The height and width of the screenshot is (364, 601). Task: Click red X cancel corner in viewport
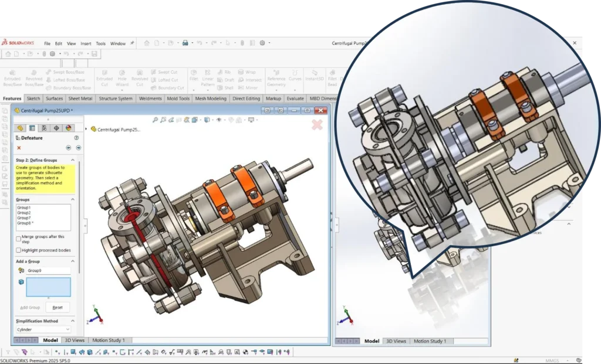pyautogui.click(x=317, y=124)
